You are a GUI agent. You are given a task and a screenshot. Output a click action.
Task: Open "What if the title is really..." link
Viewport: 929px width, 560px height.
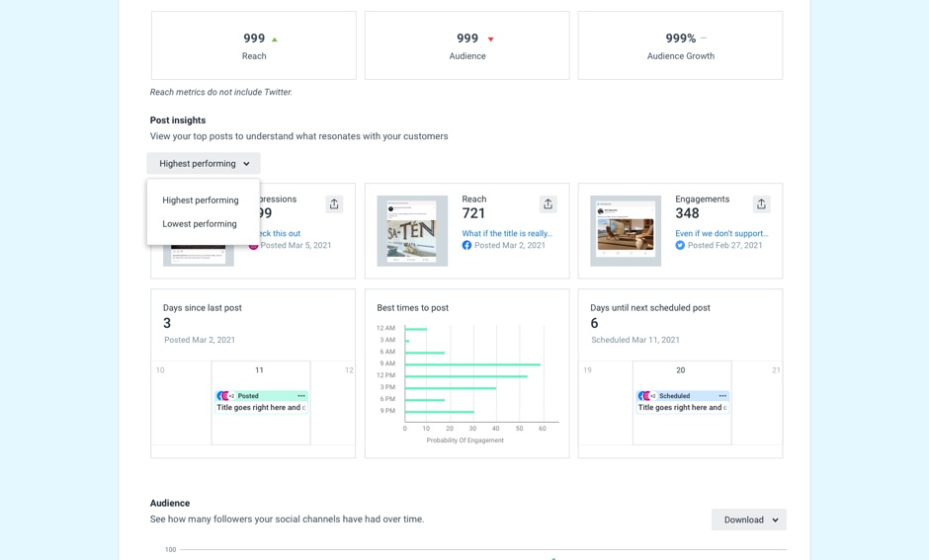pyautogui.click(x=507, y=233)
